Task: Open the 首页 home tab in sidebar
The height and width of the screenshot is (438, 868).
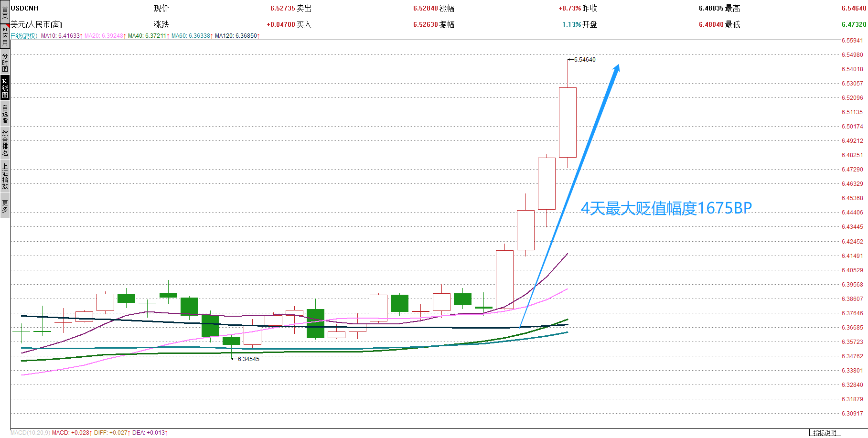Action: (5, 11)
